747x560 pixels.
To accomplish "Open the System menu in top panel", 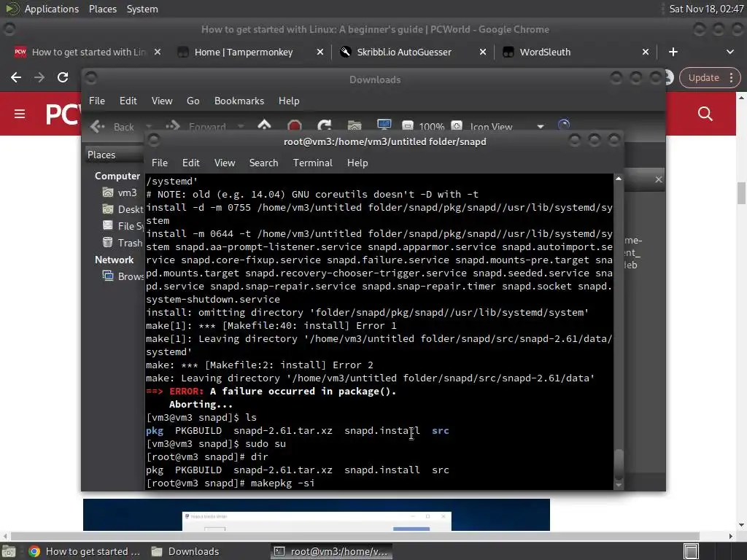I will pos(142,9).
